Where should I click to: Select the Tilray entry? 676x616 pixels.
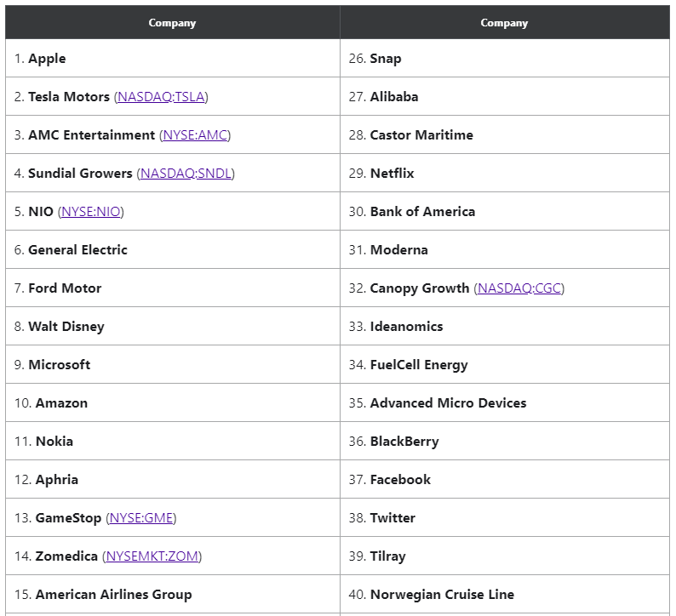[388, 556]
